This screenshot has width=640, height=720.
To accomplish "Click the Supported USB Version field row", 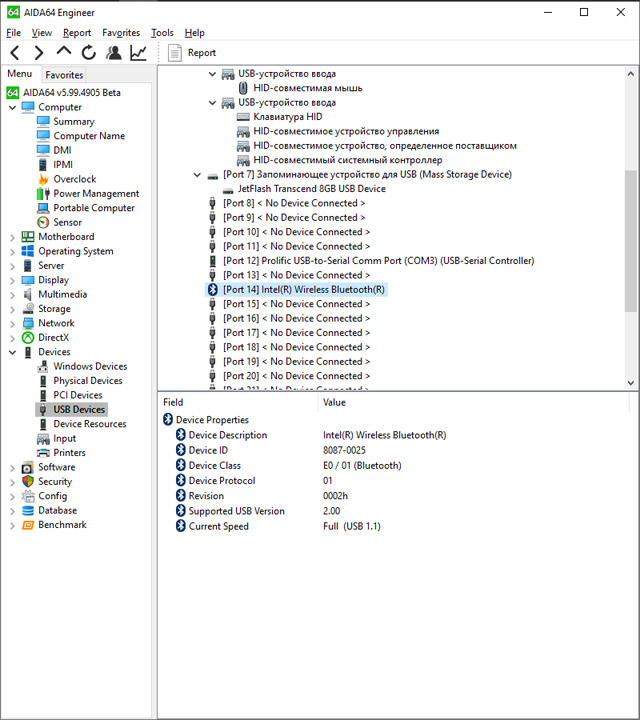I will [x=236, y=511].
